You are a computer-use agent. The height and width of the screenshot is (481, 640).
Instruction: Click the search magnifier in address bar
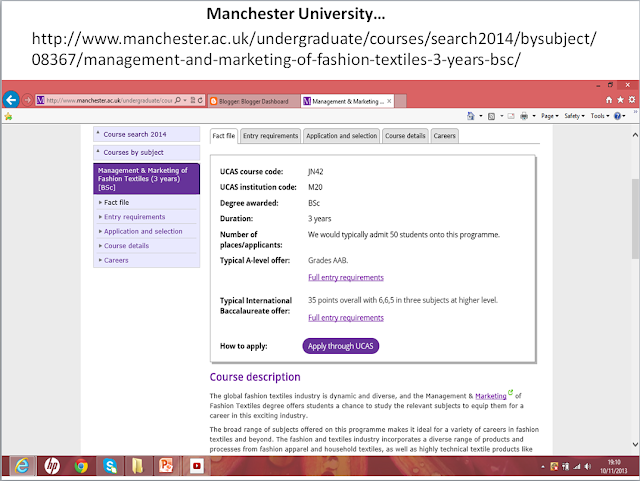(x=178, y=100)
